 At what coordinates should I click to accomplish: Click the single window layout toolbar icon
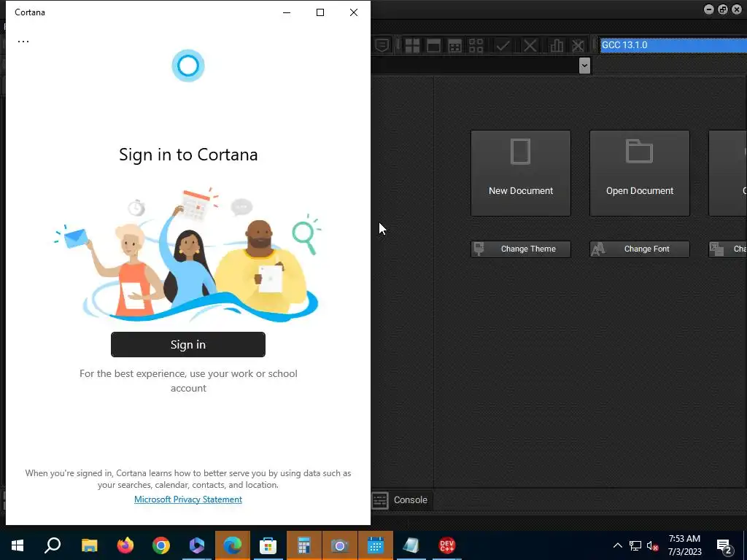click(433, 46)
